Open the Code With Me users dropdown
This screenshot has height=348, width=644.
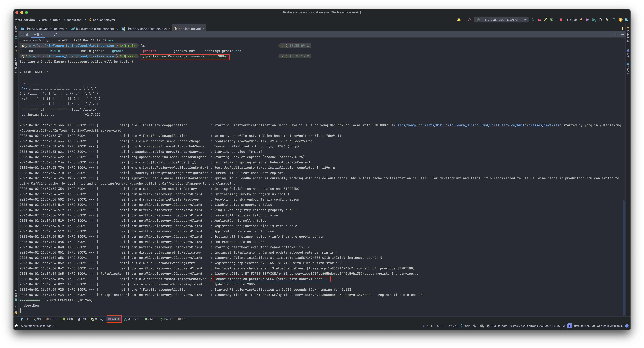click(460, 20)
